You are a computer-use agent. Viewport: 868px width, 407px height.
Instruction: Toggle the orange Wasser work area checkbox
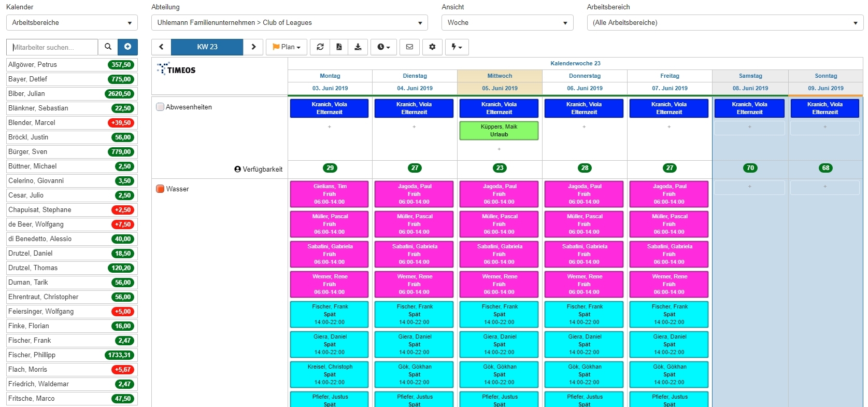point(160,189)
